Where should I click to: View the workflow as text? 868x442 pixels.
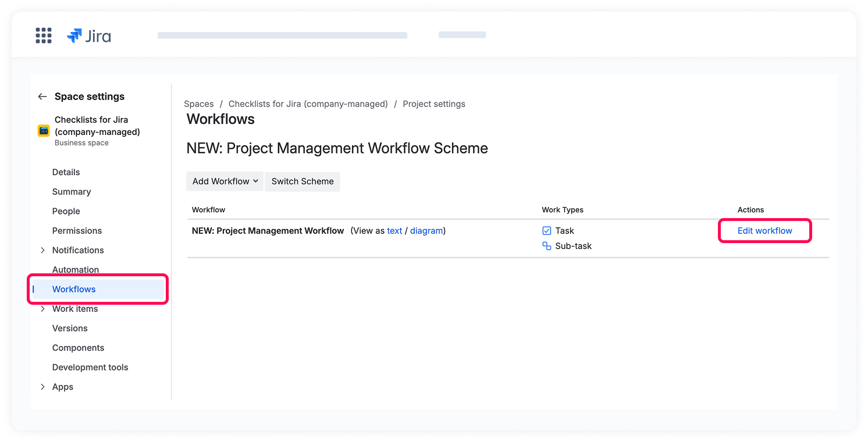pyautogui.click(x=394, y=231)
